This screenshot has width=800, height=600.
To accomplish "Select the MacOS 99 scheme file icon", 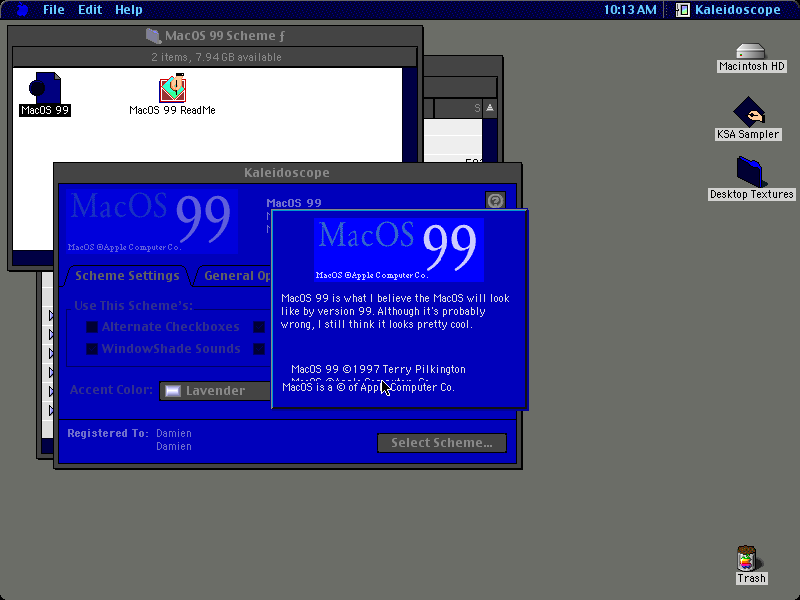I will (45, 88).
